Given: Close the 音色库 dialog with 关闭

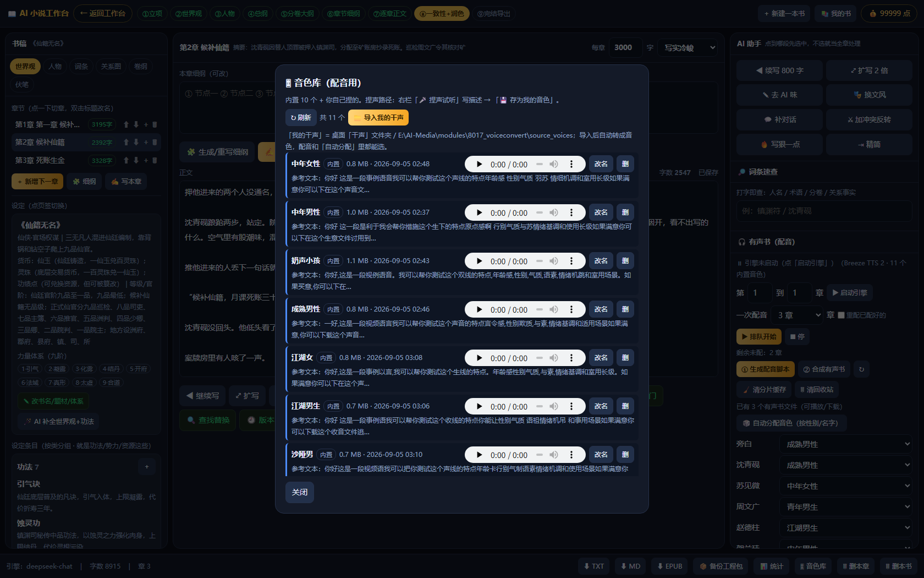Looking at the screenshot, I should [x=300, y=492].
